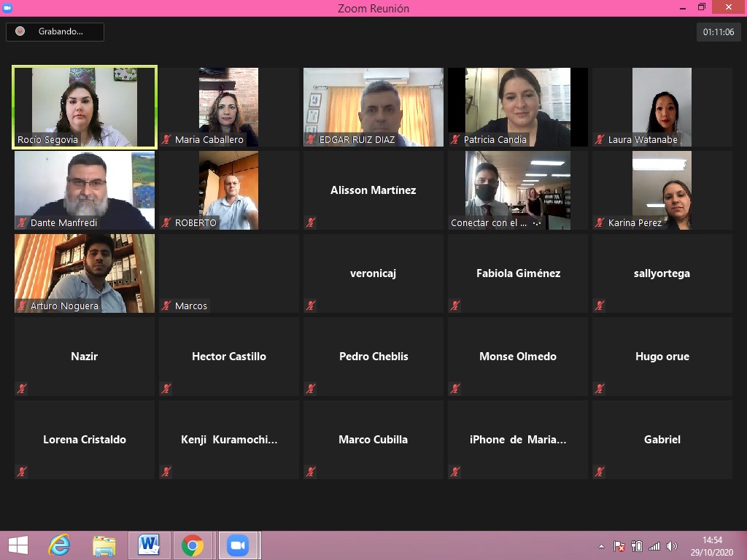Select EDGAR RUIZ DIAZ's video tile
747x560 pixels.
pyautogui.click(x=373, y=107)
